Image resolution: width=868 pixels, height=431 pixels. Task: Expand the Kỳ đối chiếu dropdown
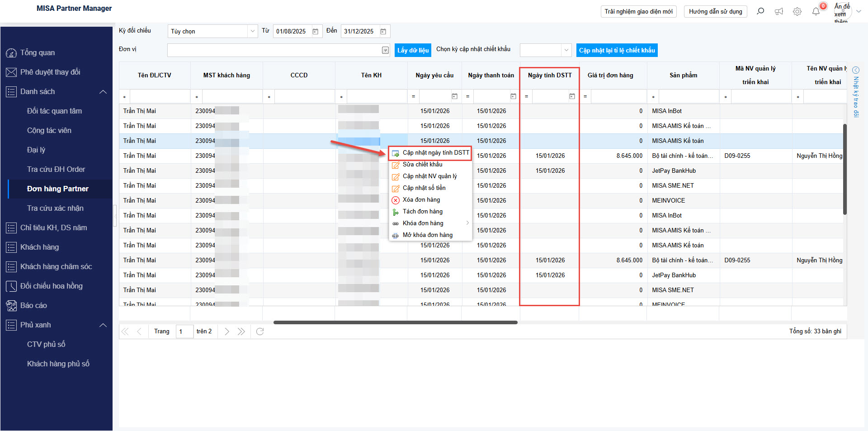pyautogui.click(x=252, y=31)
